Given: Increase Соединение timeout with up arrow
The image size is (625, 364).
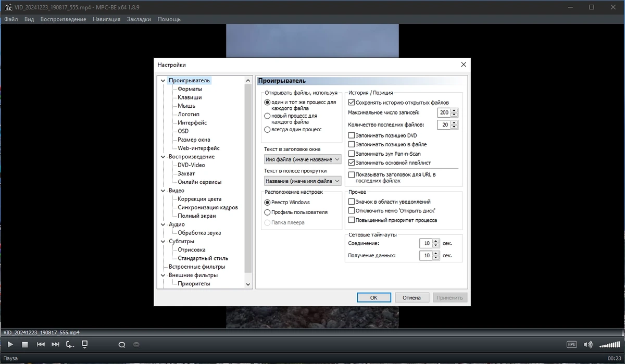Looking at the screenshot, I should (x=435, y=241).
